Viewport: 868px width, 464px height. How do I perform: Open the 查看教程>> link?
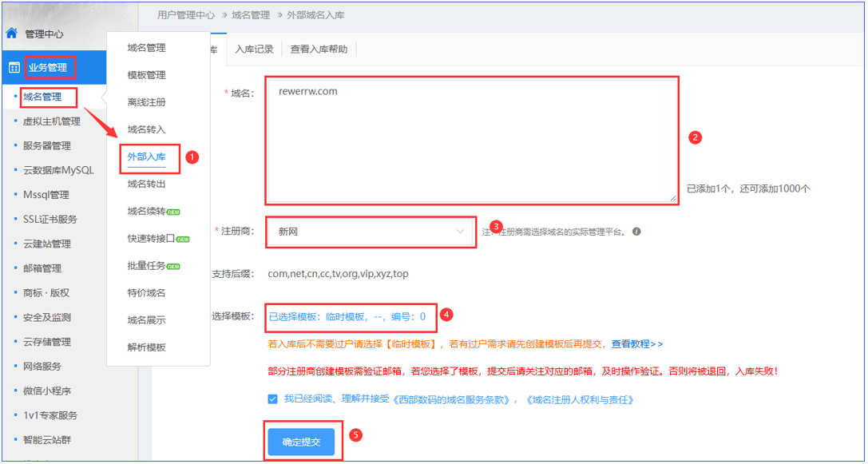coord(636,344)
